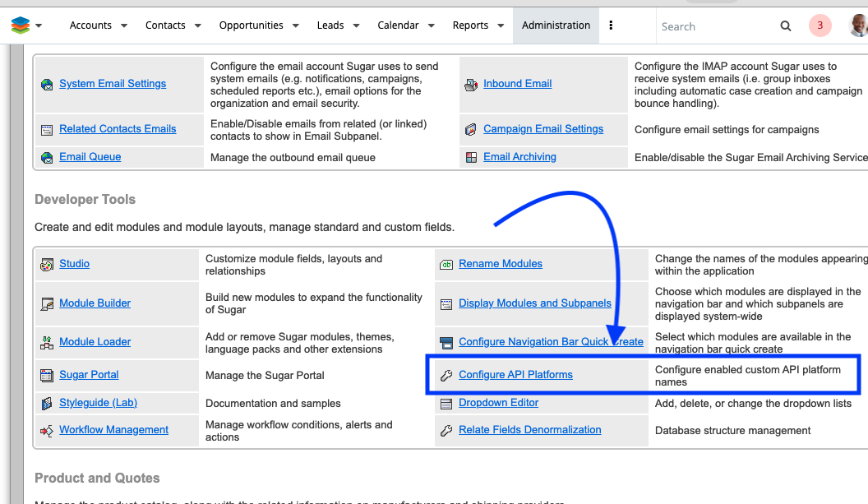Viewport: 868px width, 504px height.
Task: Select the Module Builder icon
Action: tap(47, 303)
